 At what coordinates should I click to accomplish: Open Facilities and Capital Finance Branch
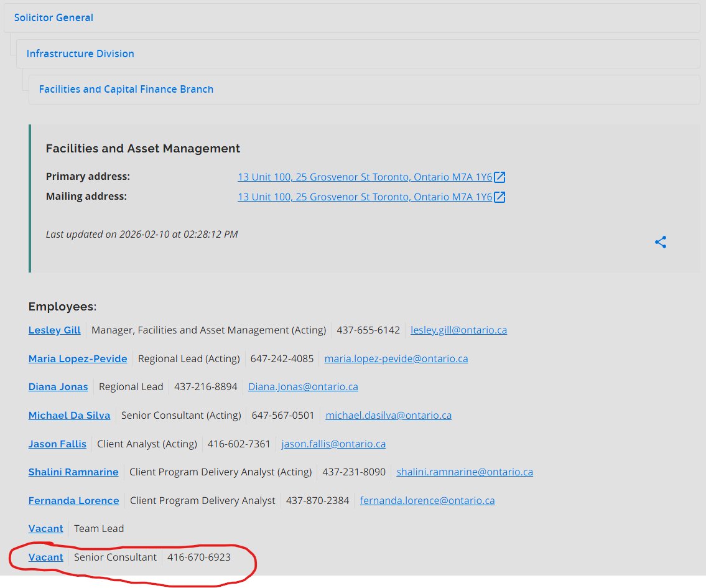(126, 89)
